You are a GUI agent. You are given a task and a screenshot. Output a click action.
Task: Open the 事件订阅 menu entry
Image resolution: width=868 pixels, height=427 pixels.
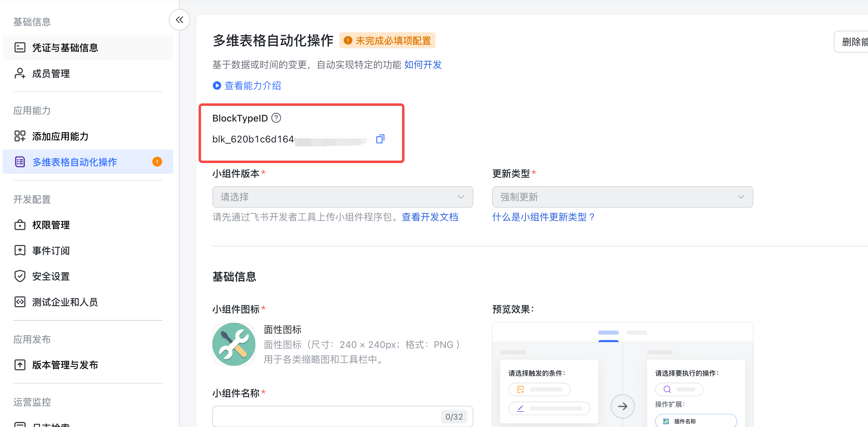tap(50, 250)
